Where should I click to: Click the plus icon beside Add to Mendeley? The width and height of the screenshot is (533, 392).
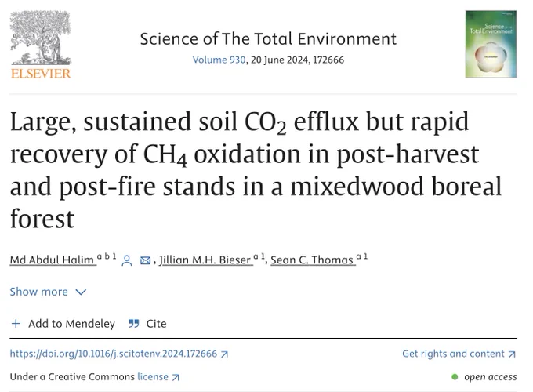click(x=16, y=323)
